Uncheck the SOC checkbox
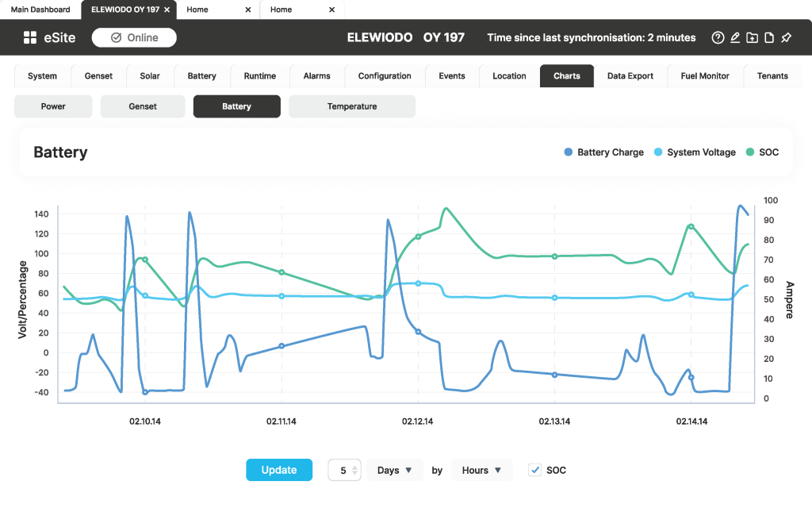Viewport: 812px width, 508px height. tap(535, 470)
